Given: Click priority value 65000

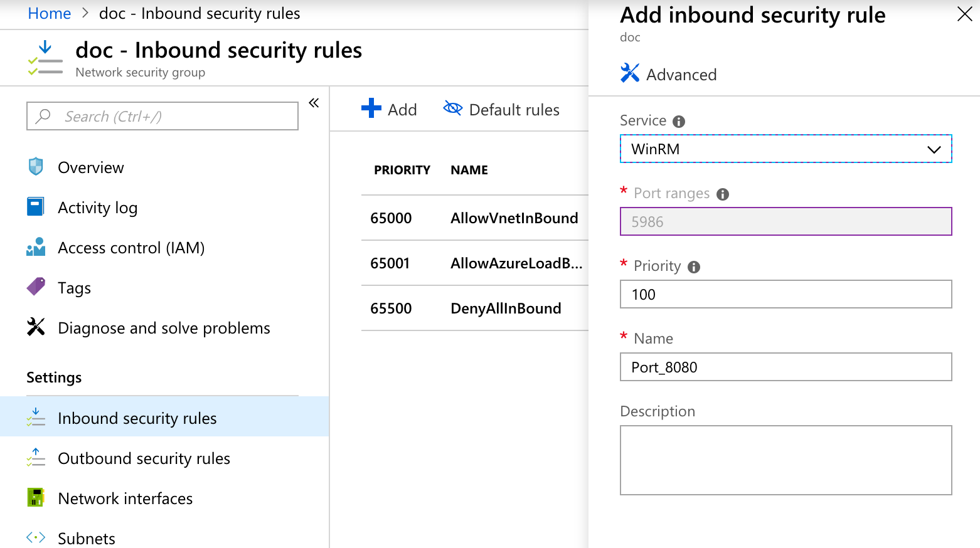Looking at the screenshot, I should click(x=391, y=218).
